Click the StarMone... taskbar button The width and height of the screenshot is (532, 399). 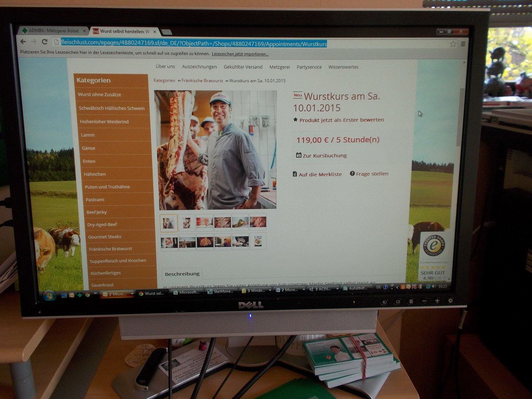point(223,292)
